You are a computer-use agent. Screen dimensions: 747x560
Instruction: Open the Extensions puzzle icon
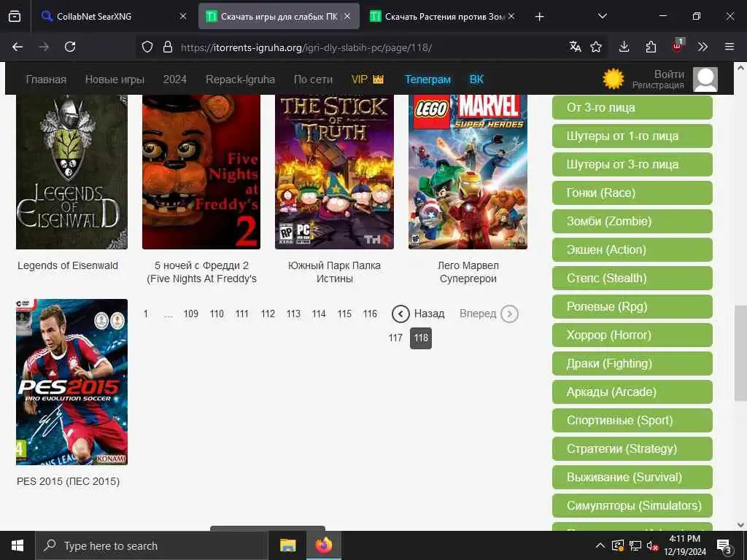651,47
